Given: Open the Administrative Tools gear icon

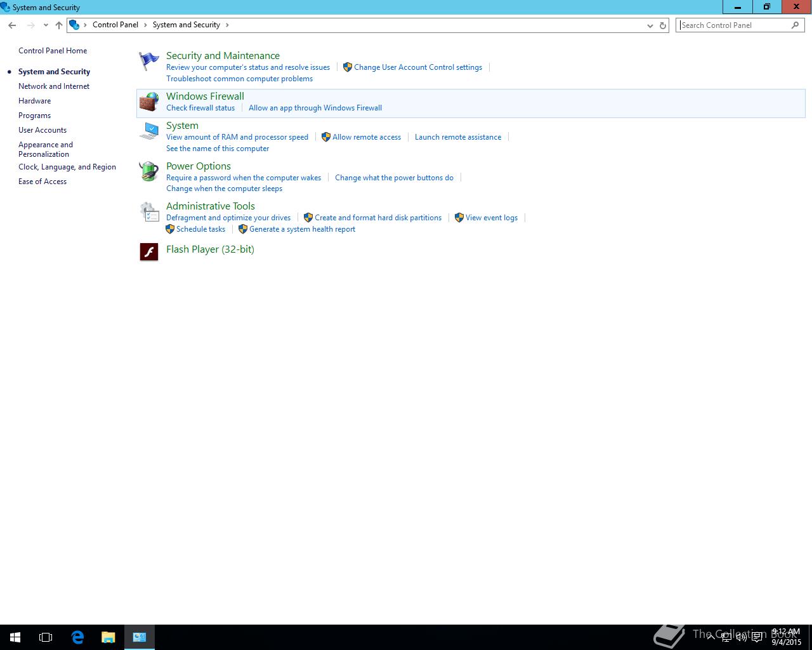Looking at the screenshot, I should coord(149,212).
